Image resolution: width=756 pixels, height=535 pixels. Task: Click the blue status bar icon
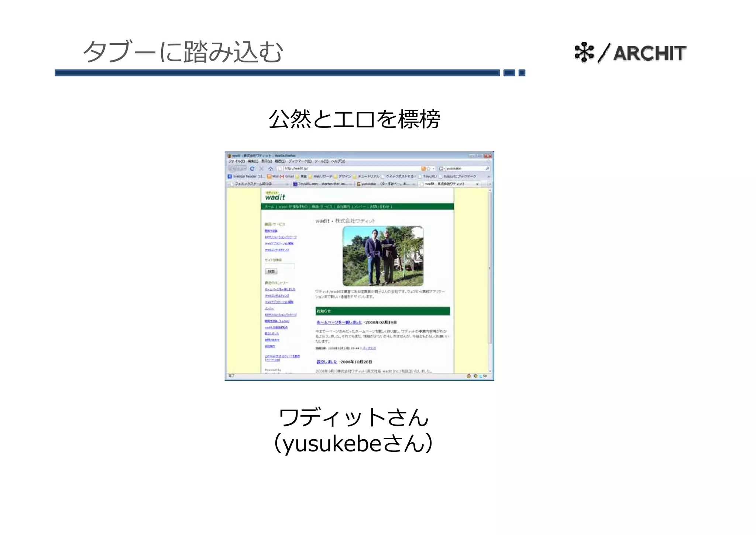(x=481, y=376)
